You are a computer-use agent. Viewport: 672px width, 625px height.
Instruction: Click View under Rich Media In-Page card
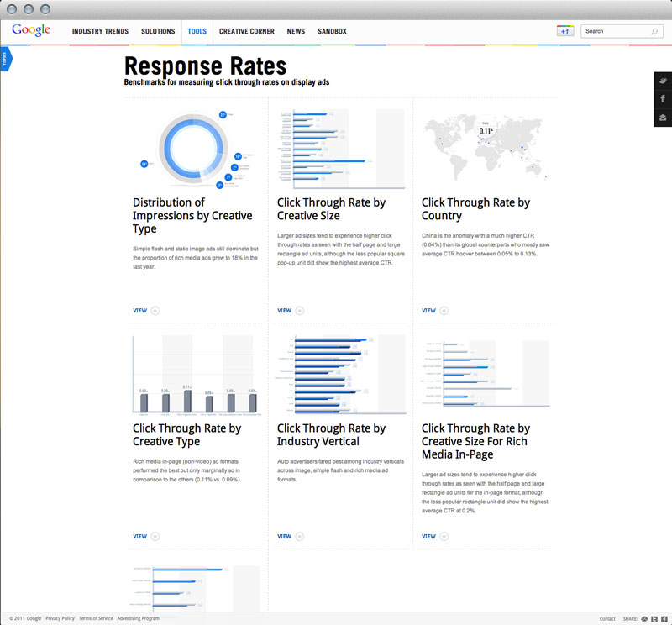pos(429,537)
